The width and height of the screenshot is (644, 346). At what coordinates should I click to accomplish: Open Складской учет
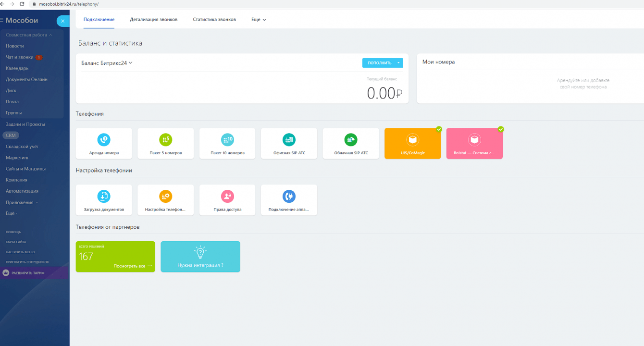23,147
